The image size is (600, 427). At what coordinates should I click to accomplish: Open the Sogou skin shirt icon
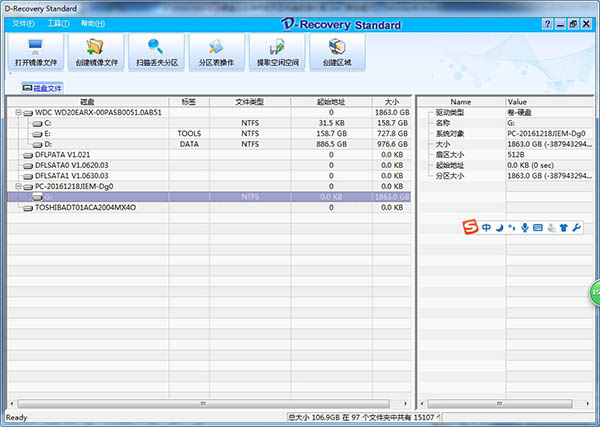coord(564,228)
